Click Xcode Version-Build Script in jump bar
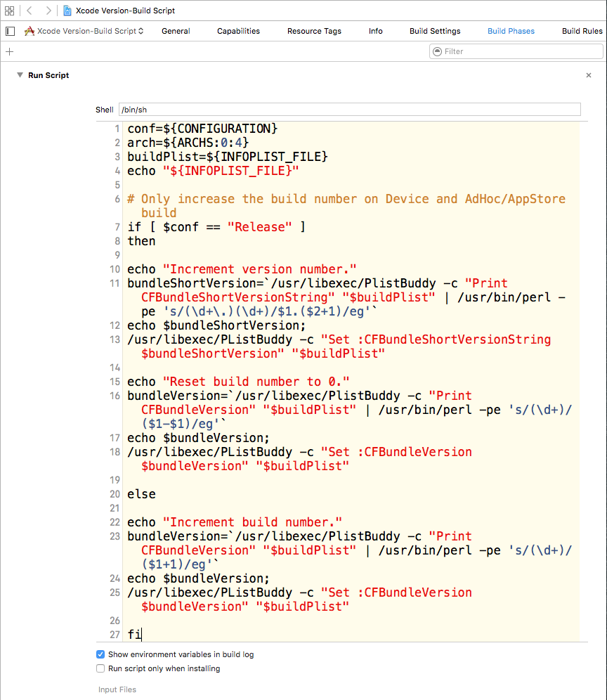 click(x=126, y=11)
